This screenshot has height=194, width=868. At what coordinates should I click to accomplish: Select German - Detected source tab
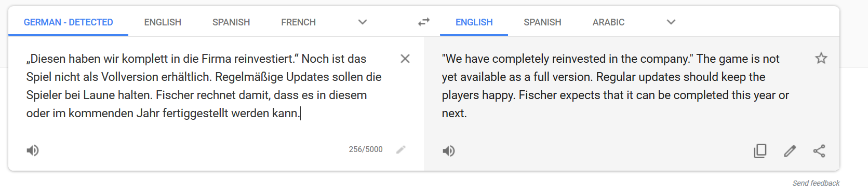[68, 22]
